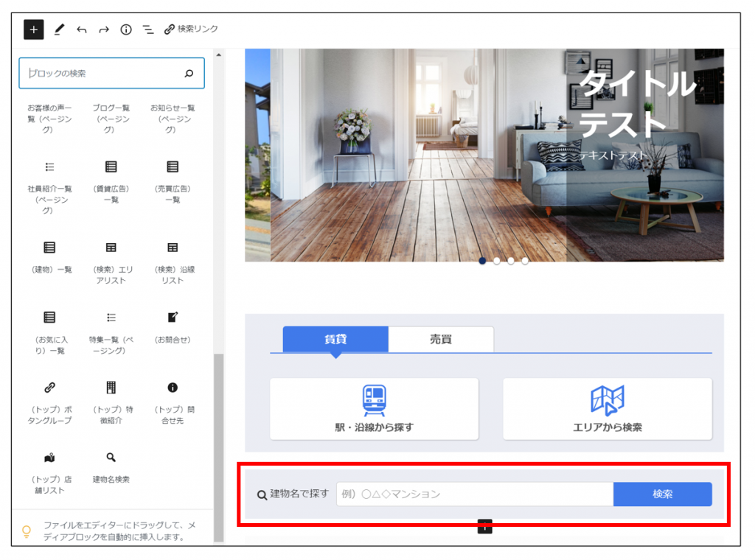Click the black plus block inserter button
The height and width of the screenshot is (560, 755).
coord(34,29)
